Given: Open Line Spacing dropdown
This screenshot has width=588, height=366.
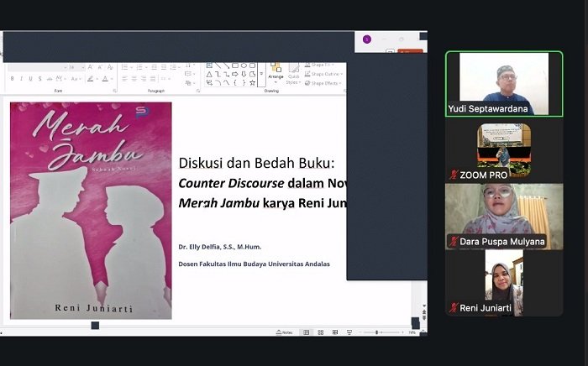Looking at the screenshot, I should coord(175,67).
